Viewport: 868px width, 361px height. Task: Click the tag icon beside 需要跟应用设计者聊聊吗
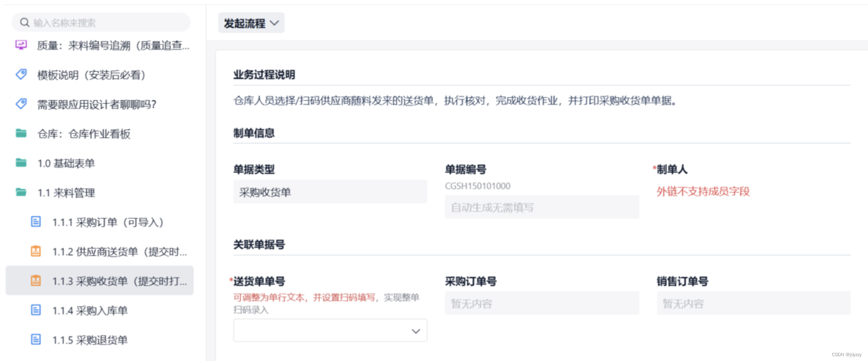(21, 104)
